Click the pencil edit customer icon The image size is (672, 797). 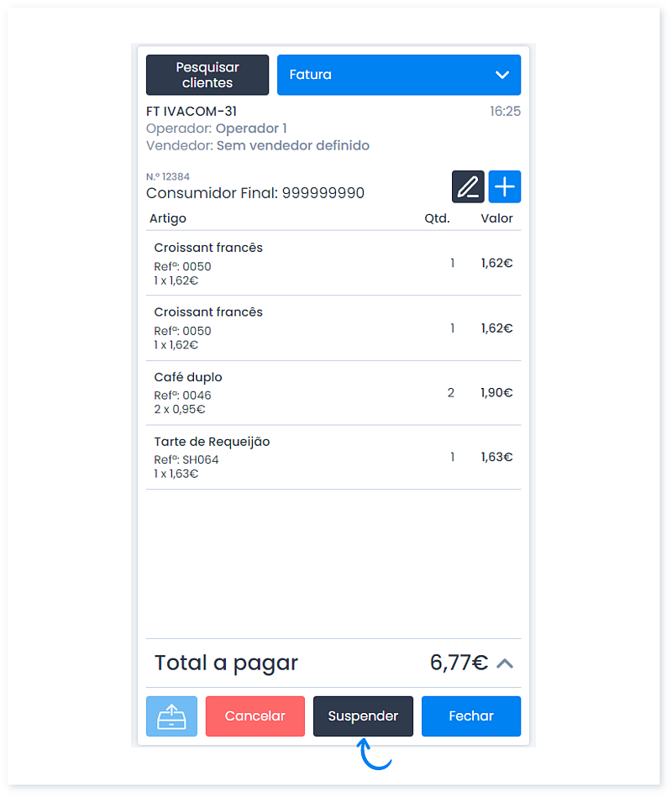468,186
